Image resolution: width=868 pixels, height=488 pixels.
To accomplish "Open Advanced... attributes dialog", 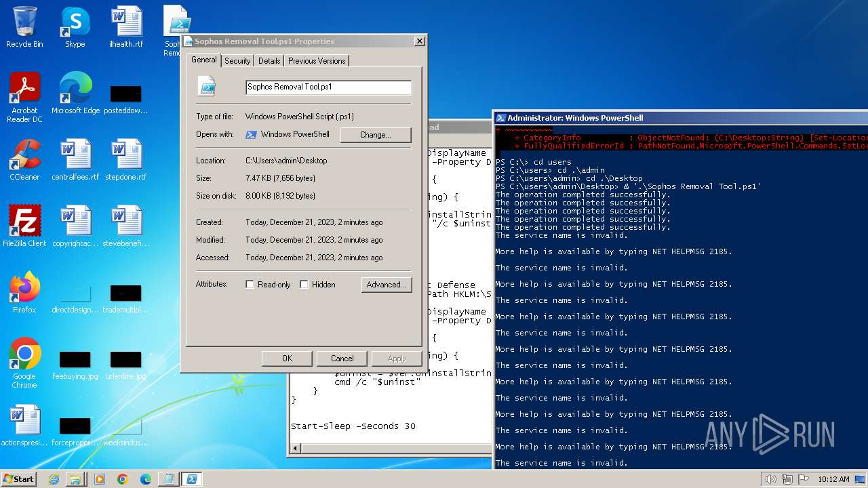I will [386, 285].
